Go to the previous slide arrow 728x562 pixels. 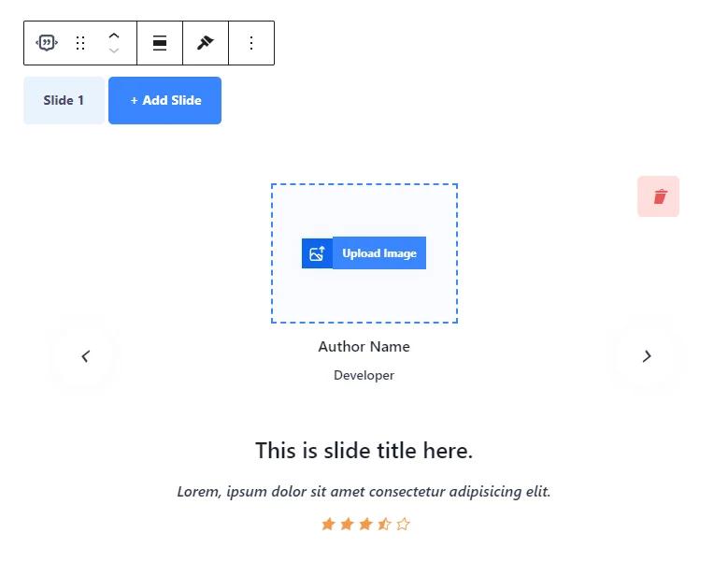coord(85,356)
